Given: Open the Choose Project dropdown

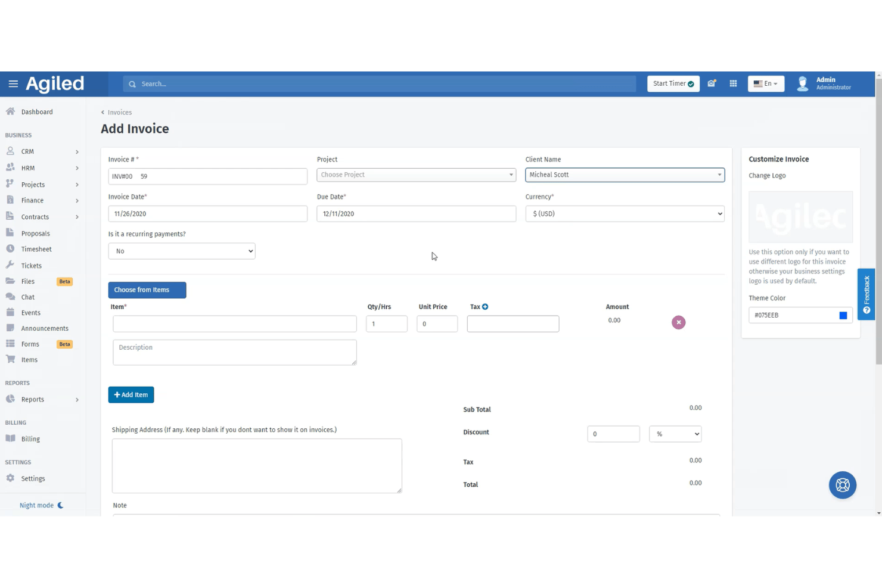Looking at the screenshot, I should click(416, 175).
